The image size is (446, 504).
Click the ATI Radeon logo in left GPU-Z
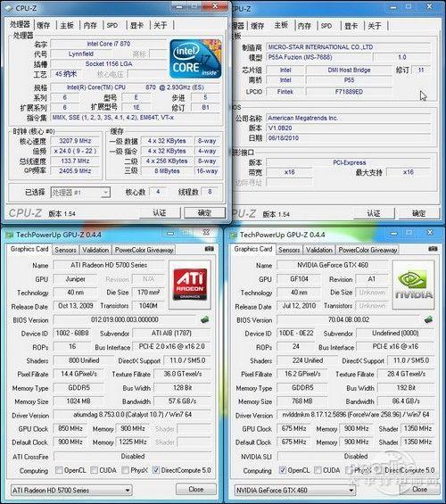tap(190, 285)
